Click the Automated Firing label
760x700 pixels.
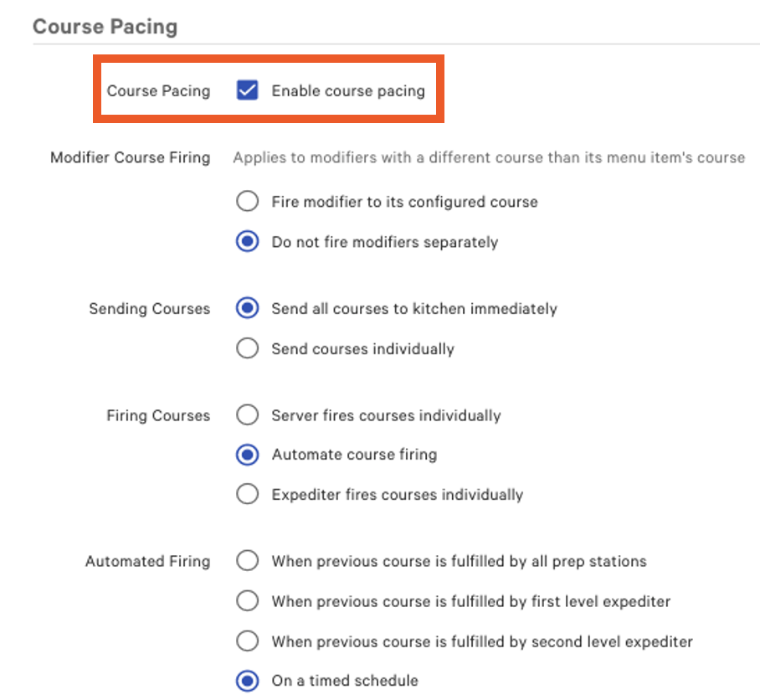[147, 561]
